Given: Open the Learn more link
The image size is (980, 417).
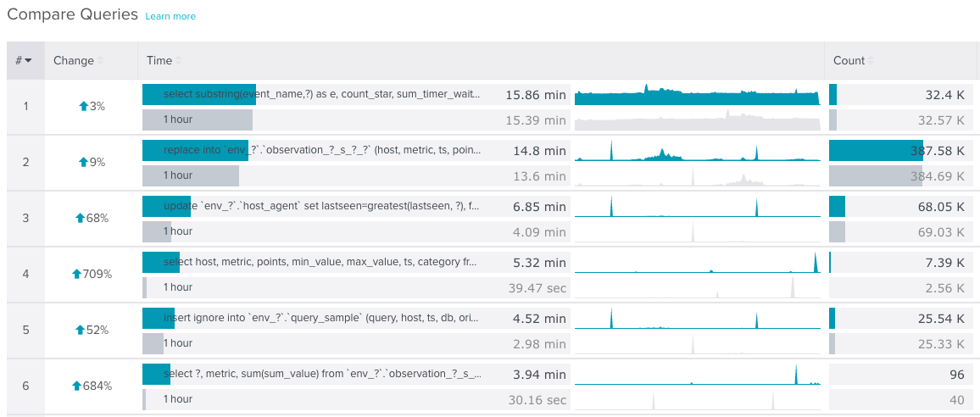Looking at the screenshot, I should [x=170, y=16].
